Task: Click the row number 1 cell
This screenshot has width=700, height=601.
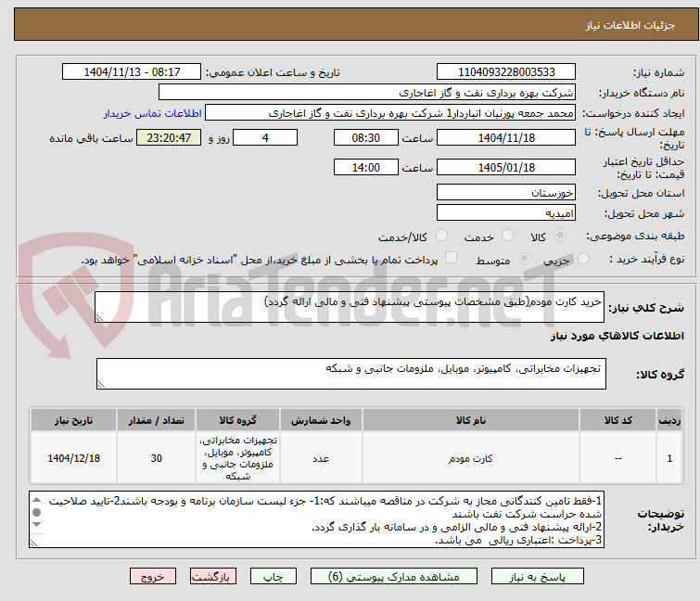Action: tap(669, 458)
